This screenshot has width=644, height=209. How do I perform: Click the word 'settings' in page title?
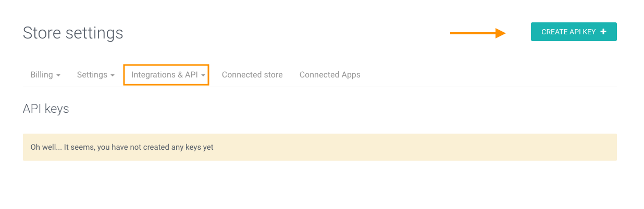click(x=94, y=33)
